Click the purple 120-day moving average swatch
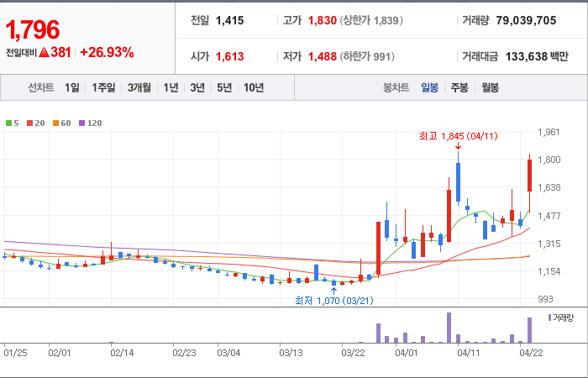 [x=82, y=123]
